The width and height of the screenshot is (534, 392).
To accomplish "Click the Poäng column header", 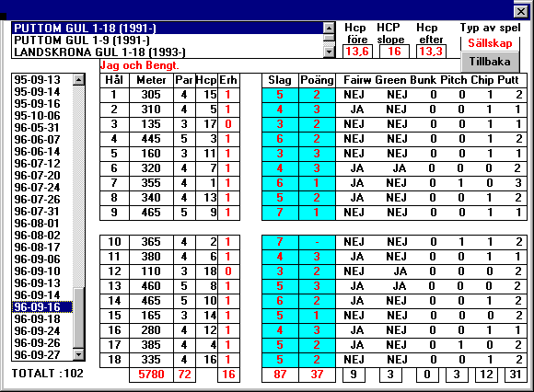I will [x=317, y=80].
